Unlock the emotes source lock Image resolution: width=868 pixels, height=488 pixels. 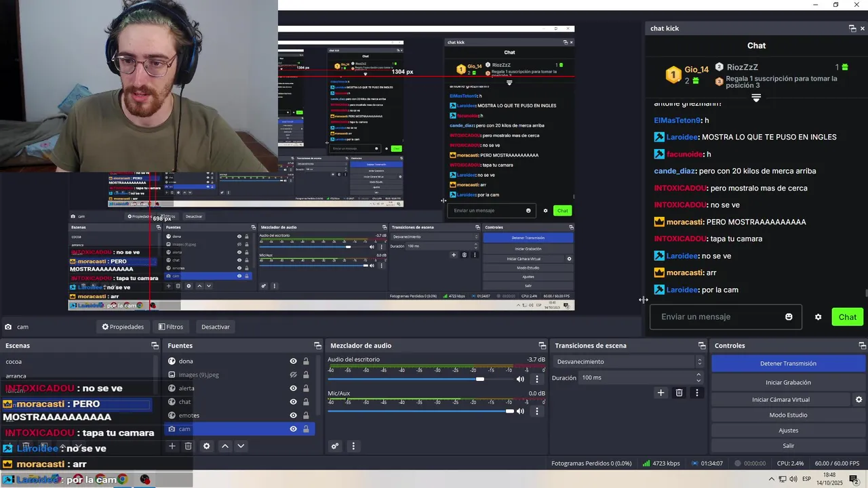pyautogui.click(x=306, y=415)
